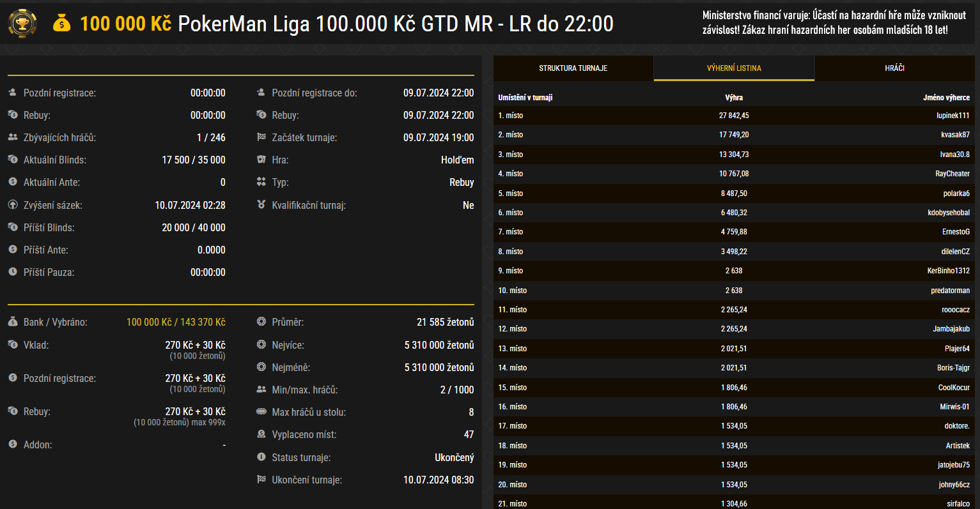Click the Jméno výherce column header
980x509 pixels.
coord(946,98)
